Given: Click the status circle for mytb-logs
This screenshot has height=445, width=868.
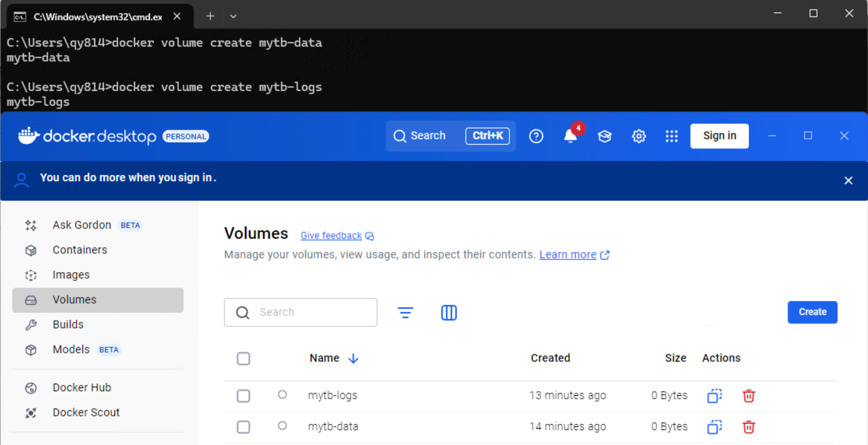Looking at the screenshot, I should (282, 395).
